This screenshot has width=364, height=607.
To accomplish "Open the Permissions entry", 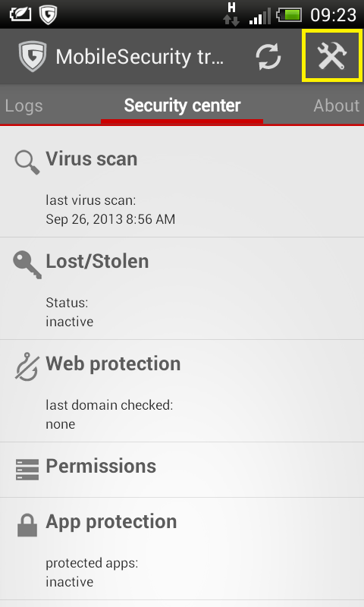I will 182,470.
